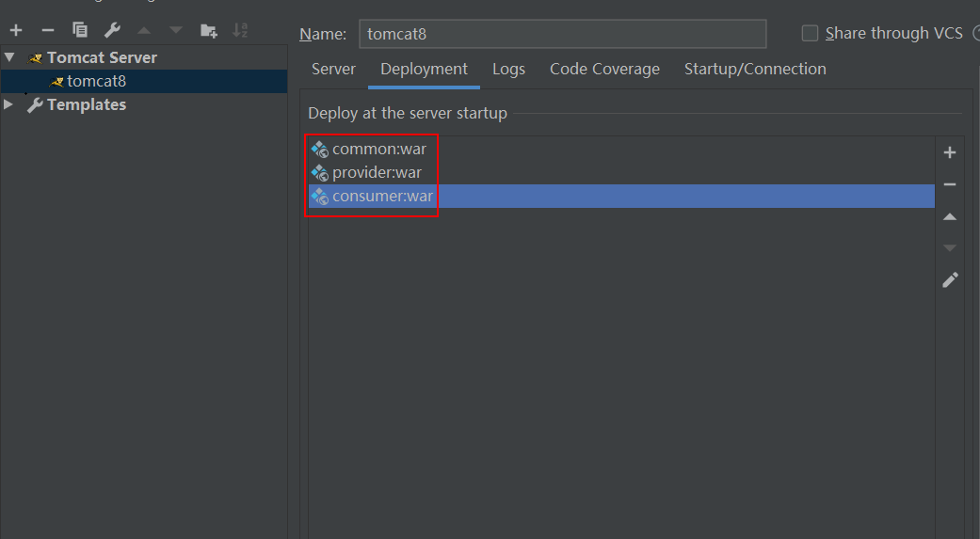This screenshot has height=539, width=980.
Task: Sort configurations alphabetically
Action: 240,30
